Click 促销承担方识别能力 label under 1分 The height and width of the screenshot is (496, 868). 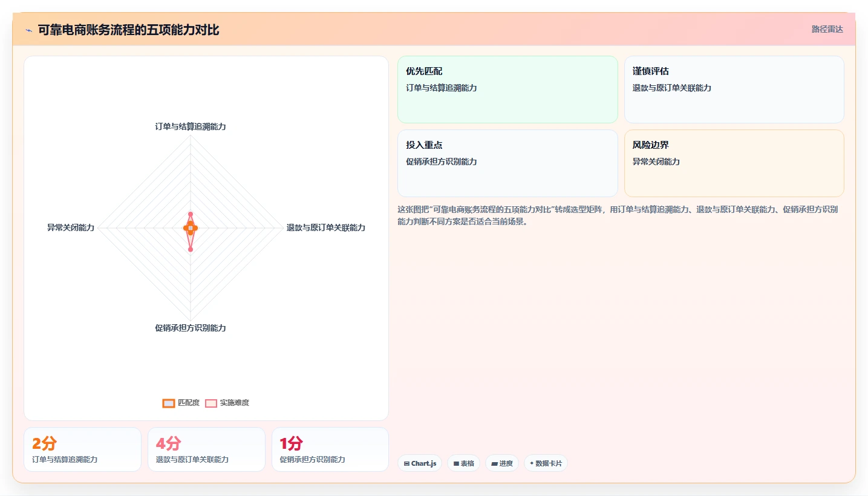click(313, 460)
